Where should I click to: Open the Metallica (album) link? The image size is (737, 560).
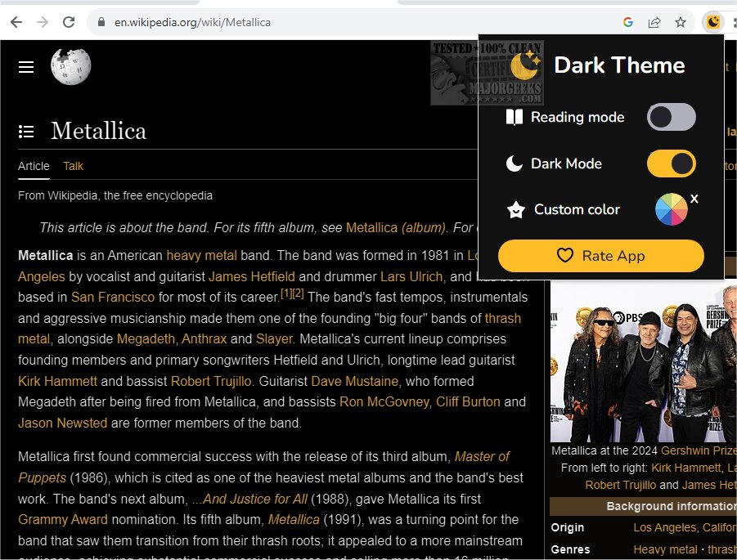pos(395,228)
